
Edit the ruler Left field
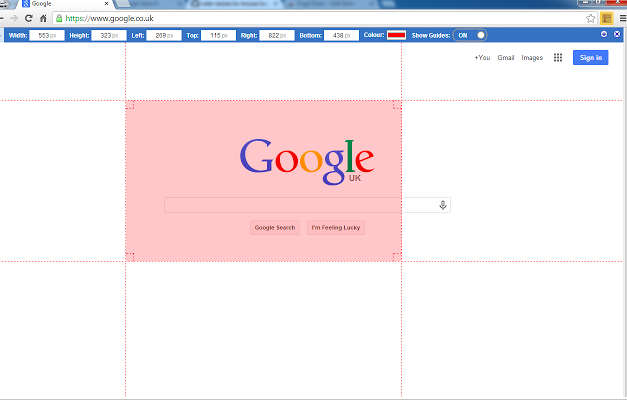click(x=164, y=36)
